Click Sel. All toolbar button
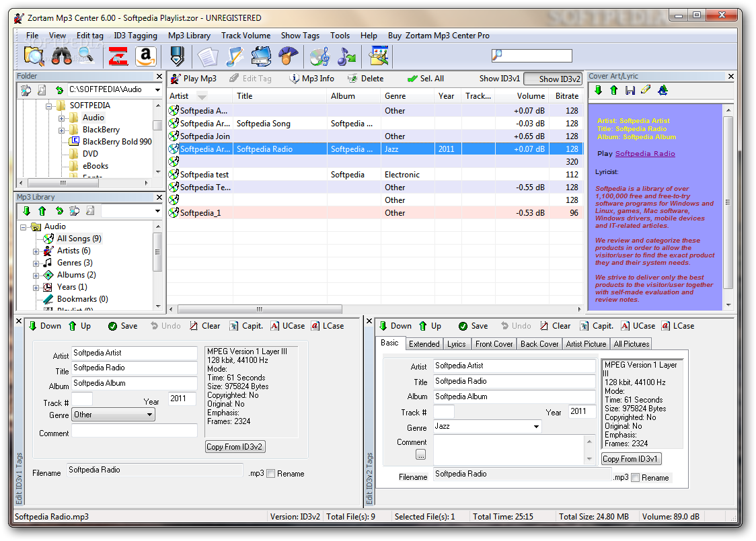Image resolution: width=756 pixels, height=541 pixels. (x=426, y=79)
